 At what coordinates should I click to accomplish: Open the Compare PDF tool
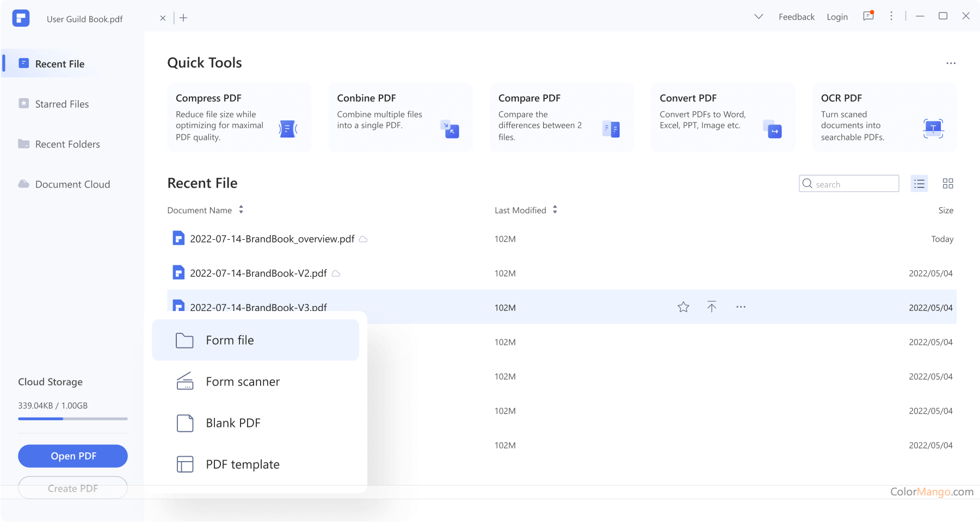tap(561, 117)
